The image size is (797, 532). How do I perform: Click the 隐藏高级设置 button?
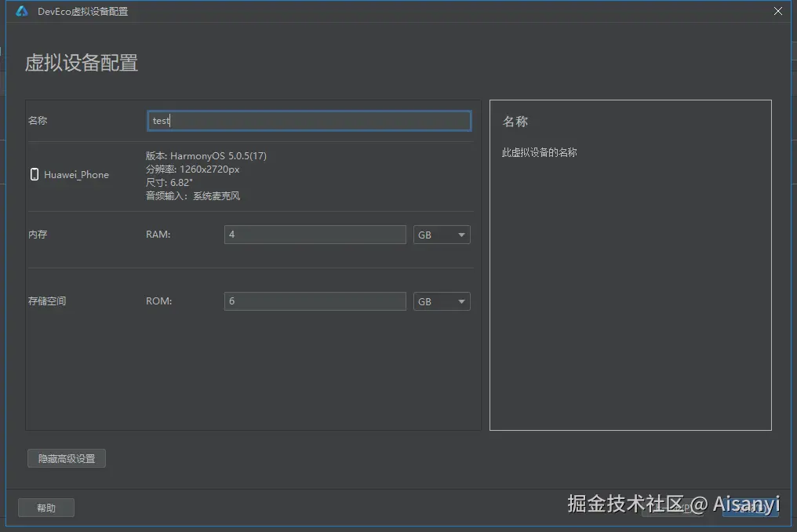tap(67, 458)
